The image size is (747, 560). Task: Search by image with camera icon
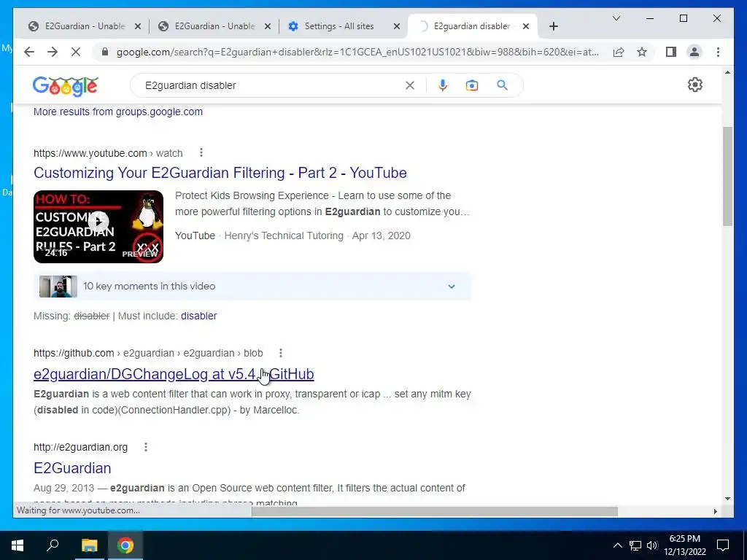pyautogui.click(x=472, y=85)
